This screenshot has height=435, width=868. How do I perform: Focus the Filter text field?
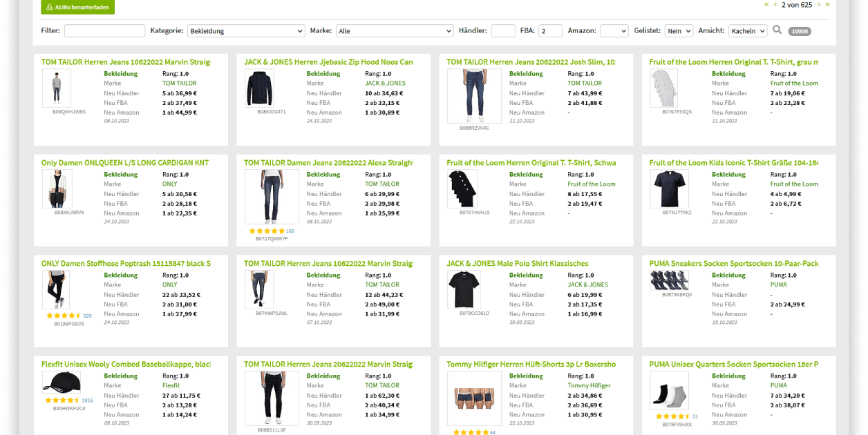[104, 31]
